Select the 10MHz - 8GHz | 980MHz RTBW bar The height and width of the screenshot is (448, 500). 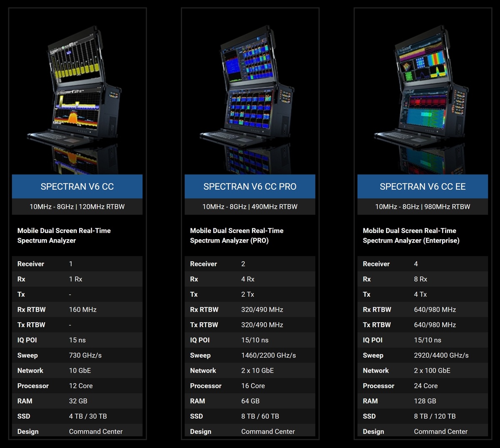(x=422, y=207)
